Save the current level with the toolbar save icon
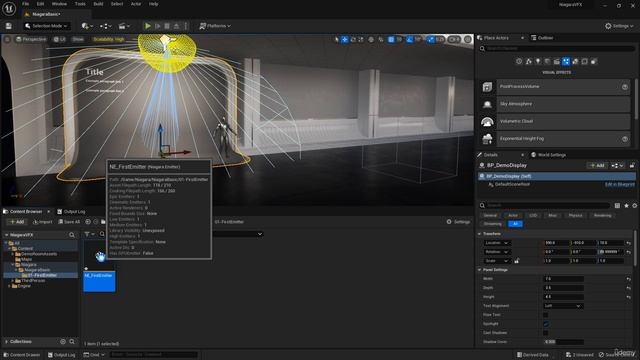 point(9,26)
